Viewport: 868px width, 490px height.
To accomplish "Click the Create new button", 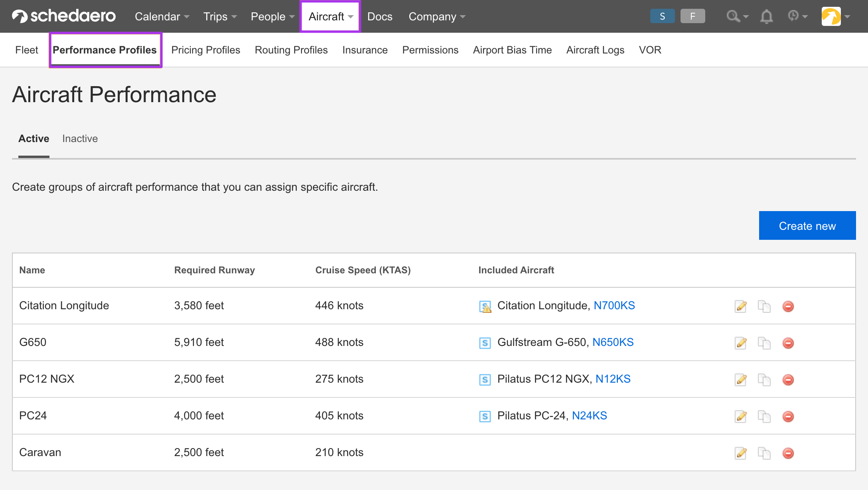I will 807,225.
